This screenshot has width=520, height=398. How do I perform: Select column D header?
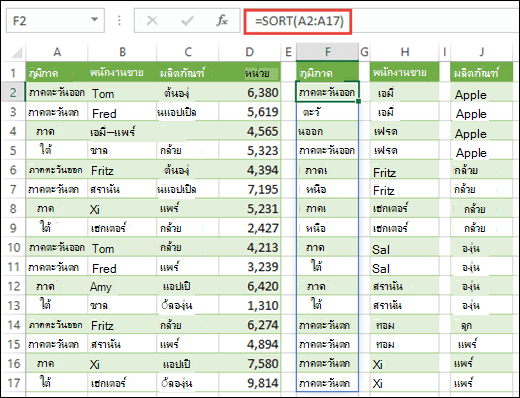point(249,52)
